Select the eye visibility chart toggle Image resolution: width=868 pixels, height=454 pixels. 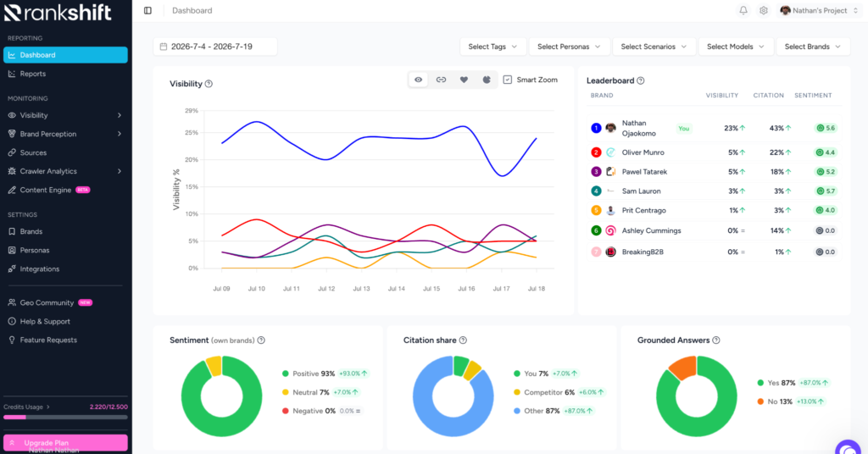(419, 80)
